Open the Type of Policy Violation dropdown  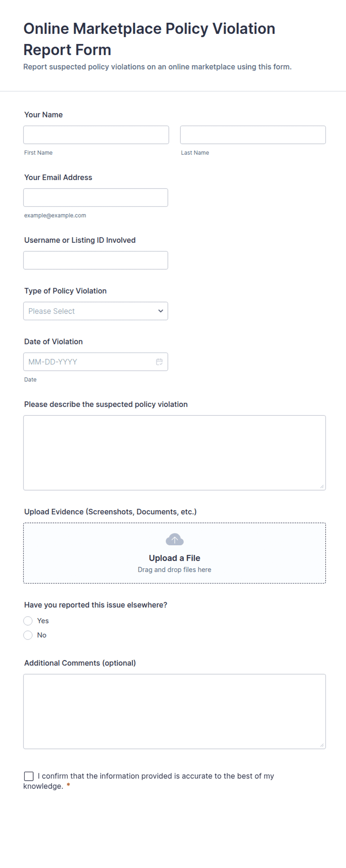coord(96,311)
